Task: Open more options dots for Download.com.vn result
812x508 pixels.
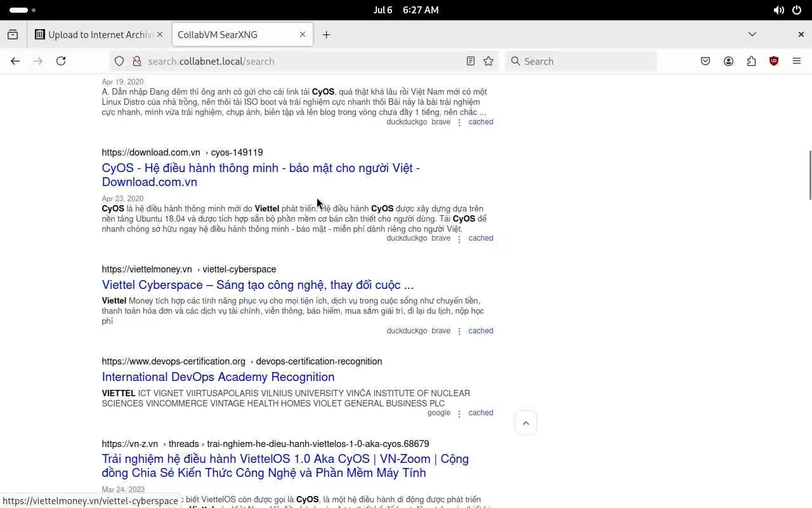Action: click(459, 239)
